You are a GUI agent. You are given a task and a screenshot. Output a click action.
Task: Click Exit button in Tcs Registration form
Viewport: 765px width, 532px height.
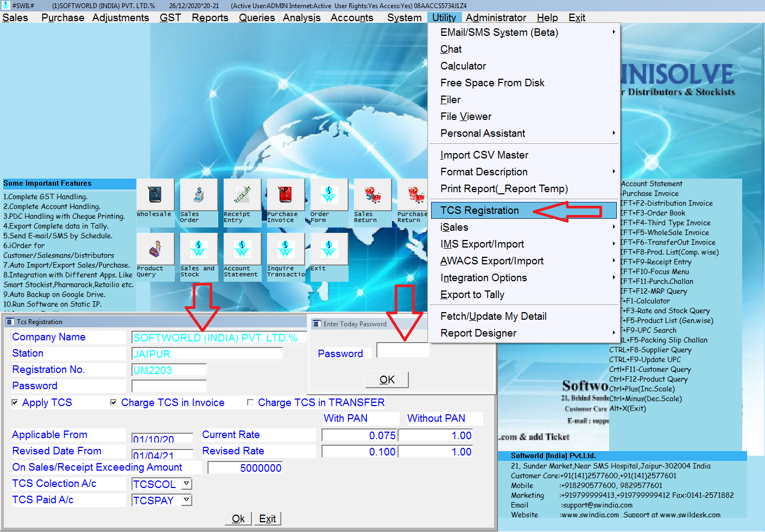(x=267, y=518)
